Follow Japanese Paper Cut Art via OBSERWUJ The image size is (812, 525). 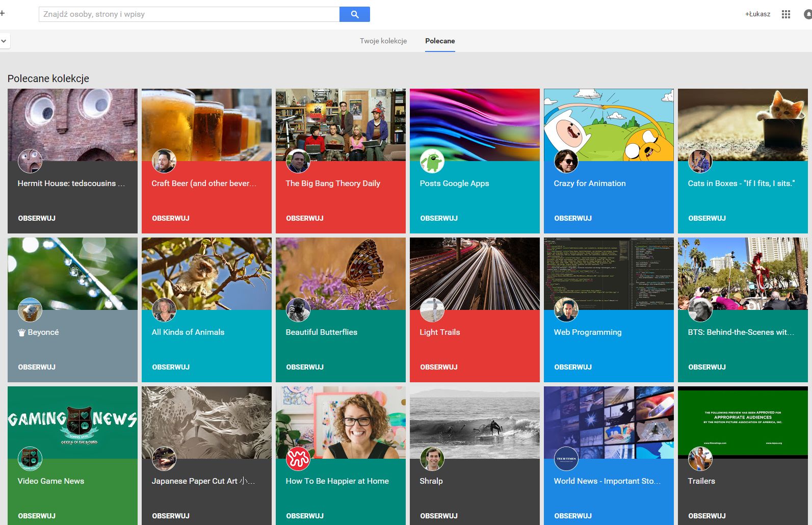coord(171,516)
